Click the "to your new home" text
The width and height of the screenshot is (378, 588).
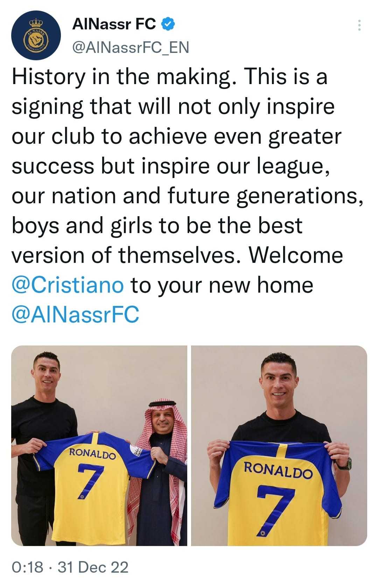click(x=222, y=285)
